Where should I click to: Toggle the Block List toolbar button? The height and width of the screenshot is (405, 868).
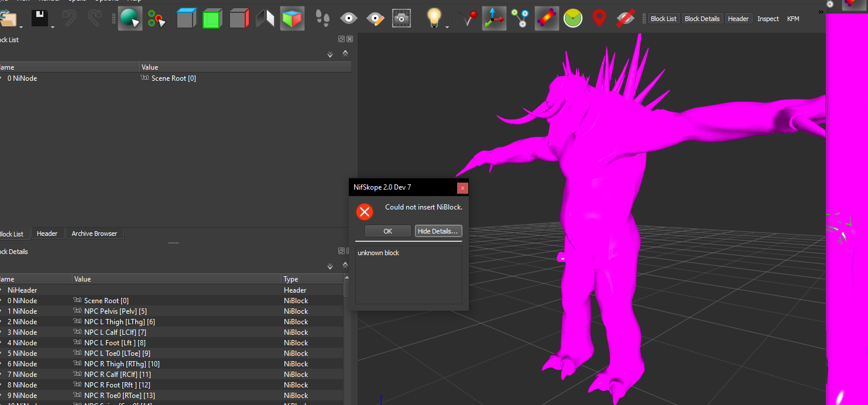[664, 19]
